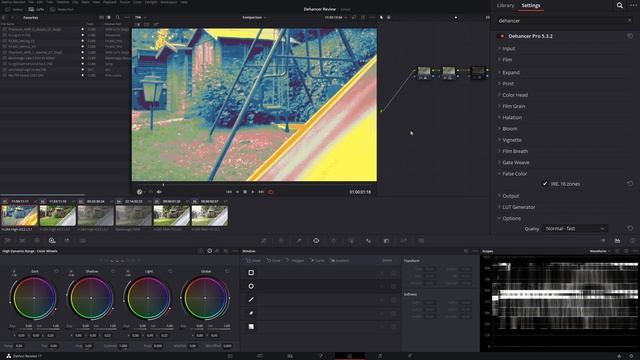Click the Dark color wheel center
This screenshot has width=640, height=360.
[34, 298]
